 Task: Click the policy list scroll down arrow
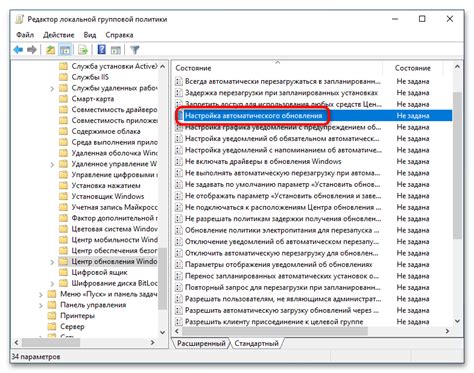[x=457, y=321]
